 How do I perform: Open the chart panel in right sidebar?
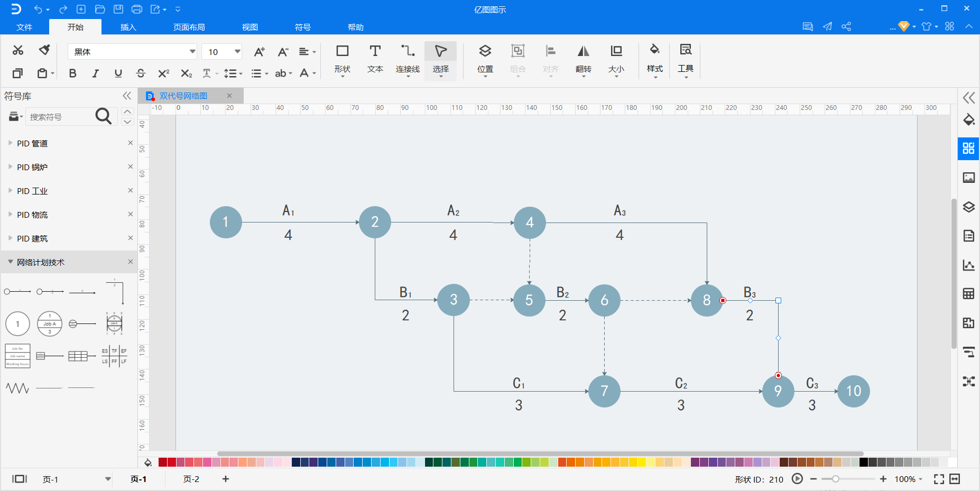968,265
